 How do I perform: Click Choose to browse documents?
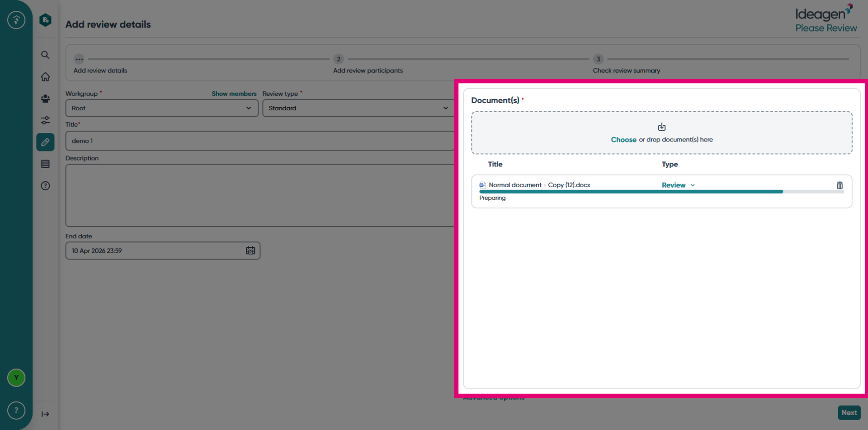[x=623, y=140]
